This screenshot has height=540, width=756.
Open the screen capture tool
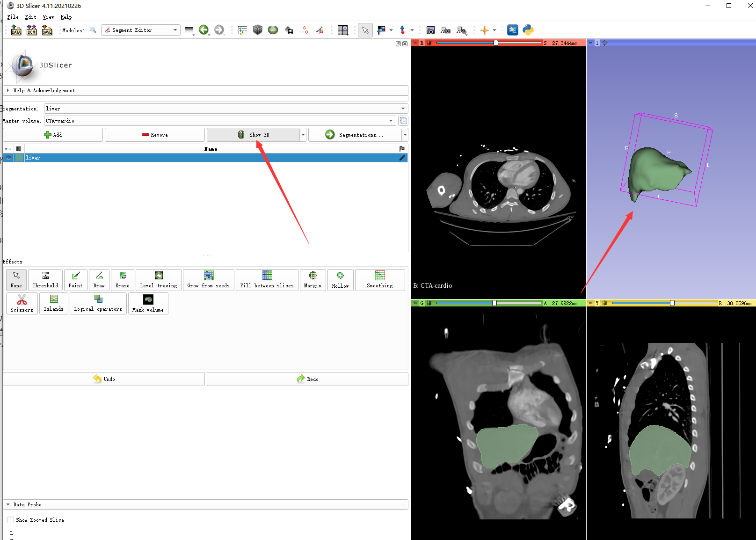coord(430,30)
